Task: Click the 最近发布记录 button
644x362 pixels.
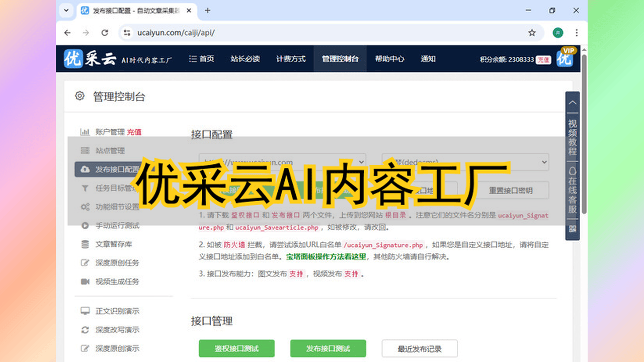Action: 419,348
